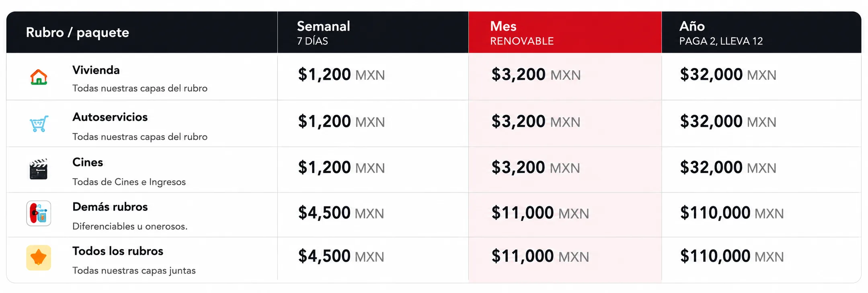This screenshot has width=868, height=293.
Task: Select the Semanal 7 días column header
Action: pos(373,32)
